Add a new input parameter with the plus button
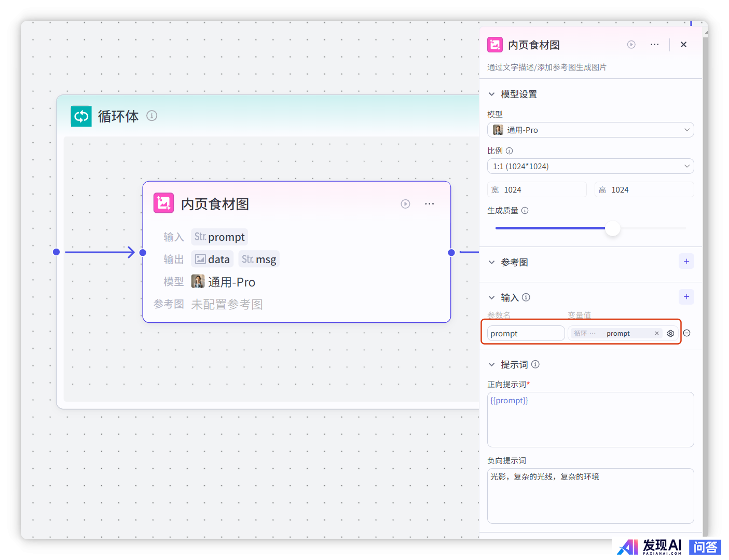Viewport: 729px width, 560px height. pyautogui.click(x=686, y=297)
